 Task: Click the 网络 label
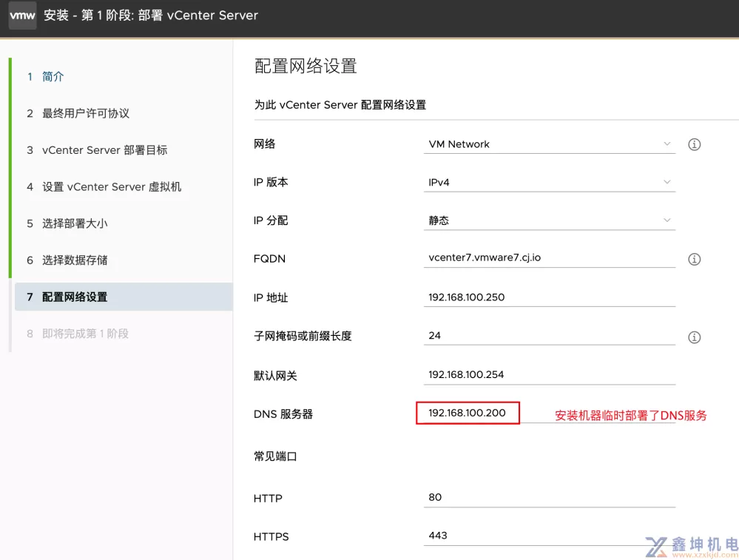click(x=264, y=144)
